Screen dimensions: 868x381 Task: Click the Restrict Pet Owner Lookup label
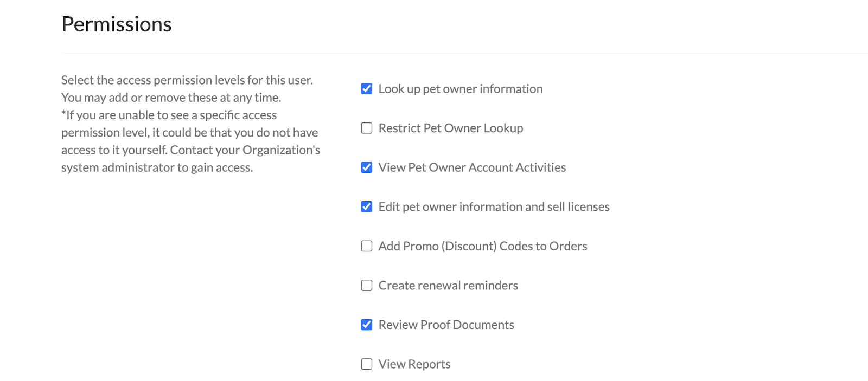(x=450, y=128)
